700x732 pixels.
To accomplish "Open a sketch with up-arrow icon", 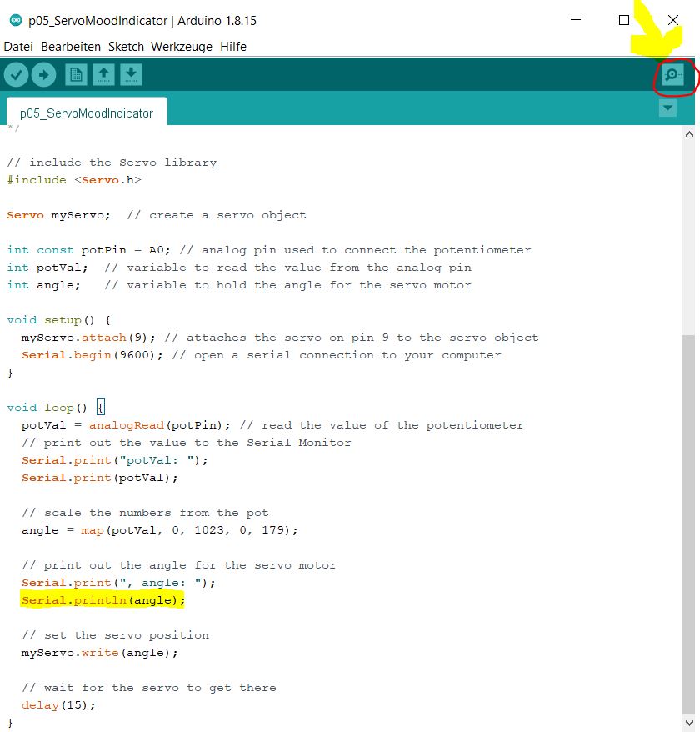I will coord(103,75).
